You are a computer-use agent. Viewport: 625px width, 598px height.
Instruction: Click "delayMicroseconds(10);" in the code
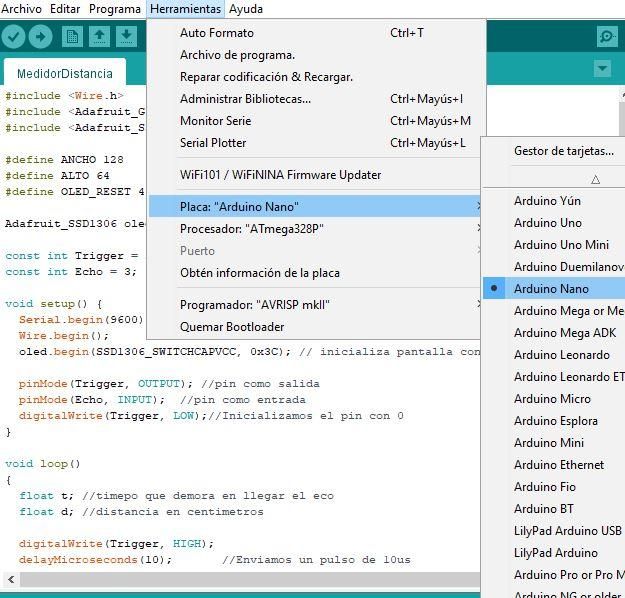tap(95, 560)
